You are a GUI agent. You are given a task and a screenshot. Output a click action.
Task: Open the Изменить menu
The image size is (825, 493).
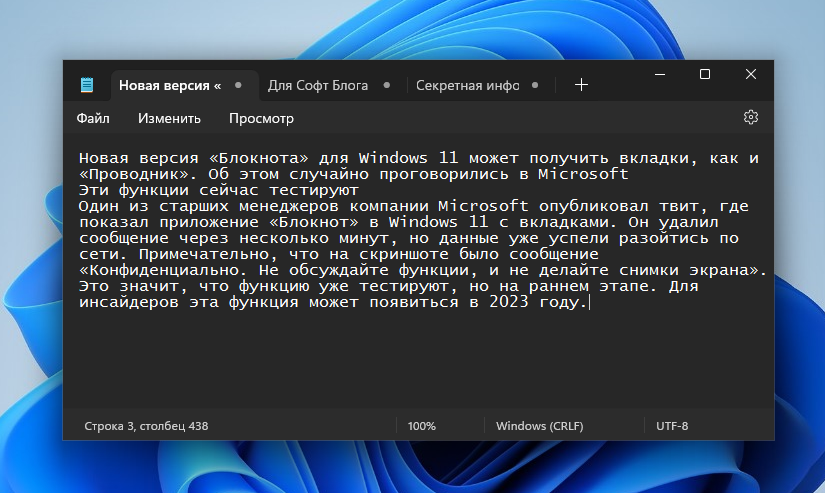(169, 118)
